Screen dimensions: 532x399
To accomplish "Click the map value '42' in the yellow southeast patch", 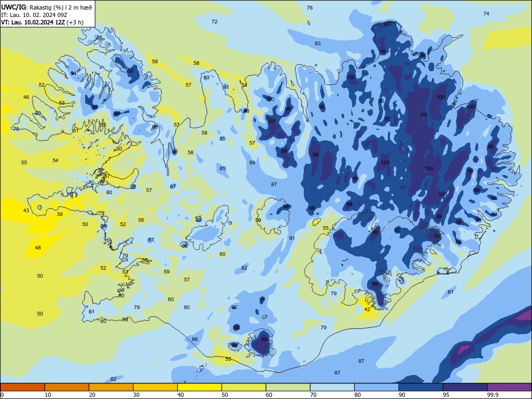I will click(367, 310).
